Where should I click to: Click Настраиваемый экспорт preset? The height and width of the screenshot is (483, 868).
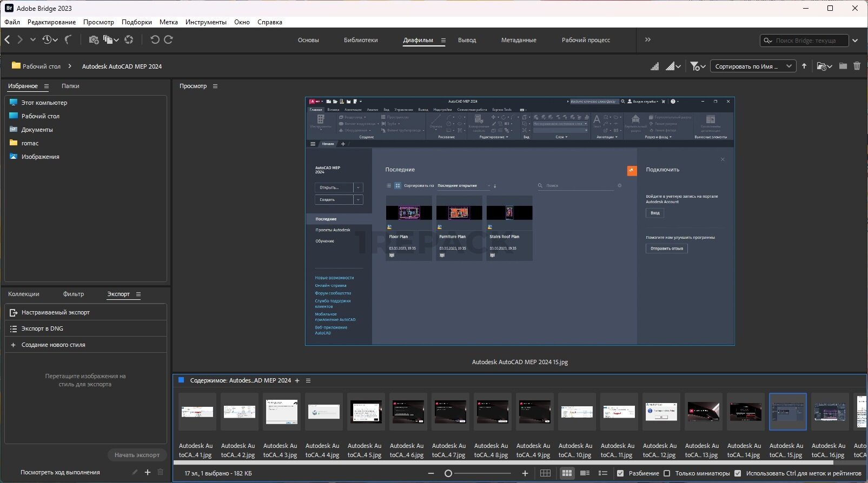click(x=55, y=312)
